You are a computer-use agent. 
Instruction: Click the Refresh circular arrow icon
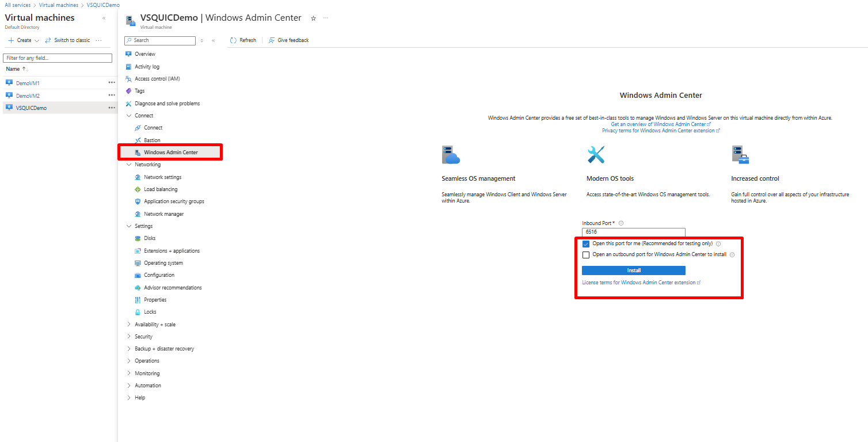tap(233, 40)
